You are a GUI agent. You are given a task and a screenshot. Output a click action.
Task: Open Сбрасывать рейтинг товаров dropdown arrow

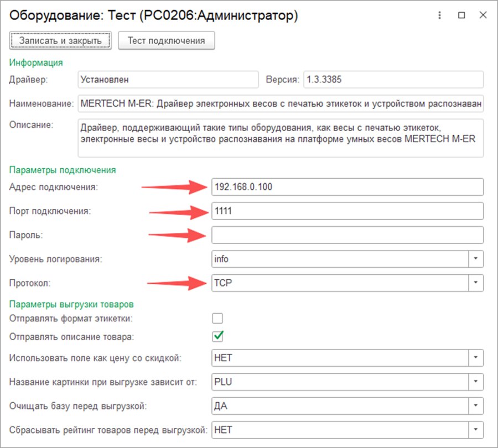476,430
